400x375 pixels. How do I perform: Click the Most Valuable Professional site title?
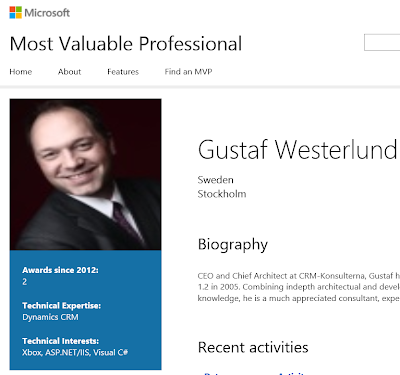[x=126, y=44]
